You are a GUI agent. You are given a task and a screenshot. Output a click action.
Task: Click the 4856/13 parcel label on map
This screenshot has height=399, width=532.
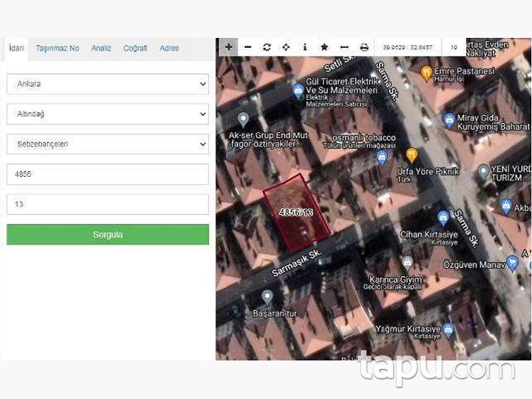coord(296,213)
